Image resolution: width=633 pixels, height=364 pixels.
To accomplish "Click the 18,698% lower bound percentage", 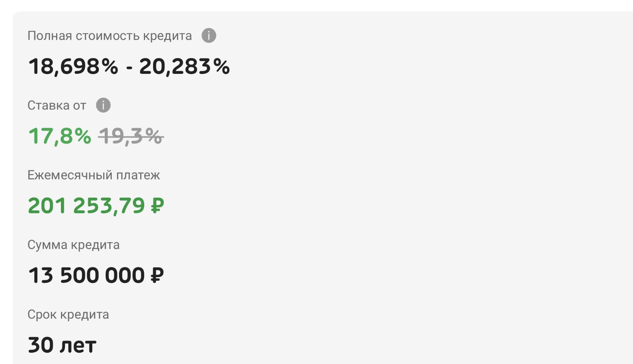I will 74,67.
